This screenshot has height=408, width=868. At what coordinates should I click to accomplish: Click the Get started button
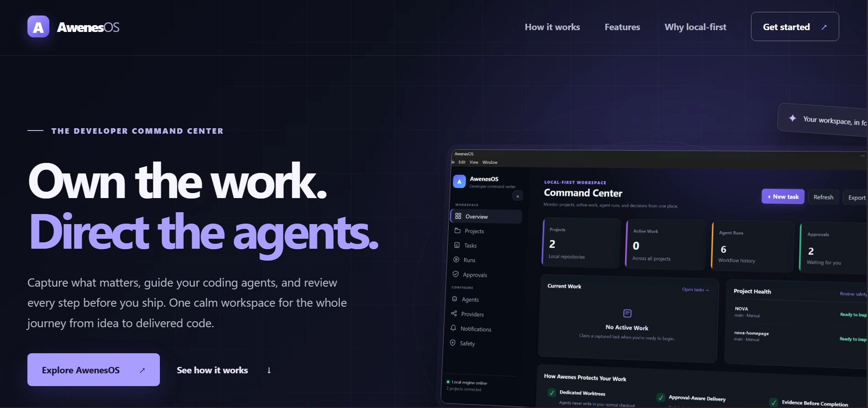(x=795, y=26)
